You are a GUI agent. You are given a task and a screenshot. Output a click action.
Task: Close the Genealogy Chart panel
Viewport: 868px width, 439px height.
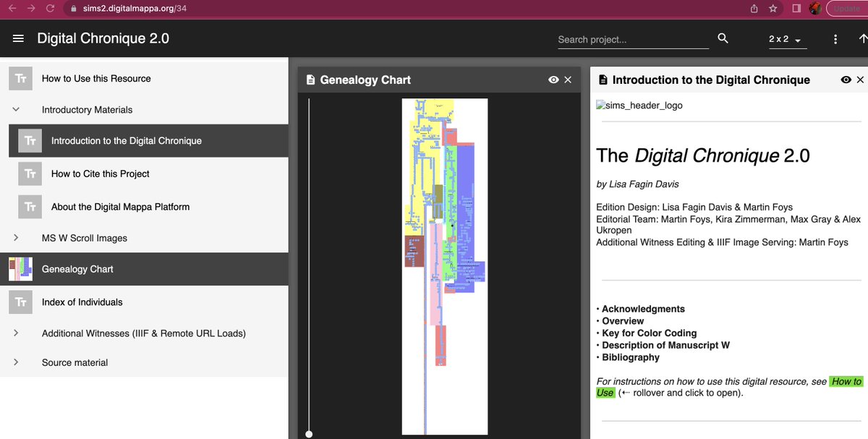tap(568, 80)
